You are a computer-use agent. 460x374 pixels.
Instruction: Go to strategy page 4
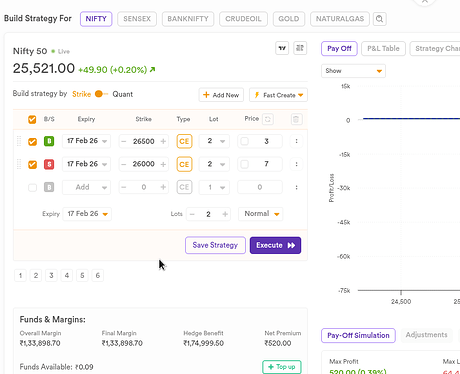coord(67,276)
